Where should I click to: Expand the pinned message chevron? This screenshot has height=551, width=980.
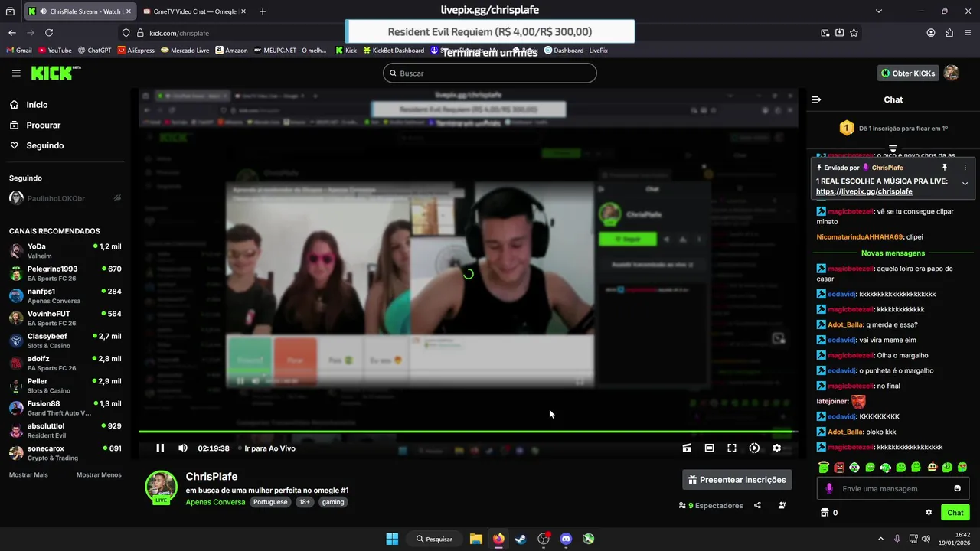pyautogui.click(x=965, y=184)
